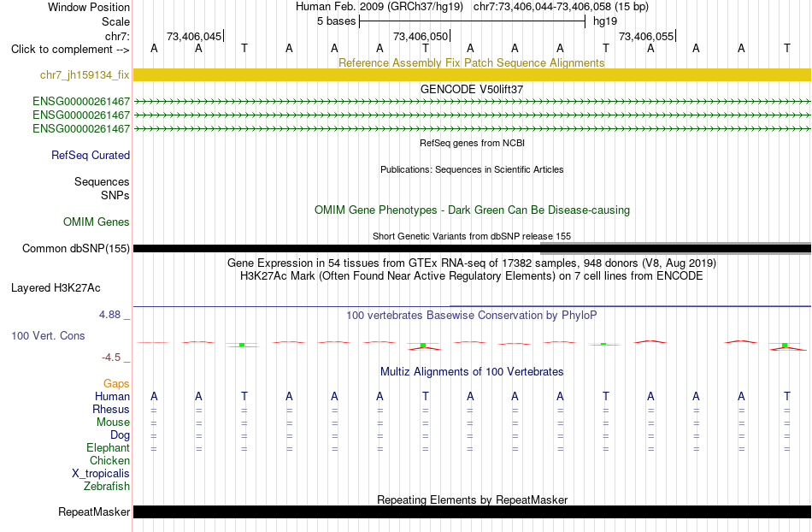Open the OMIM Genes track label
812x532 pixels.
click(x=97, y=222)
